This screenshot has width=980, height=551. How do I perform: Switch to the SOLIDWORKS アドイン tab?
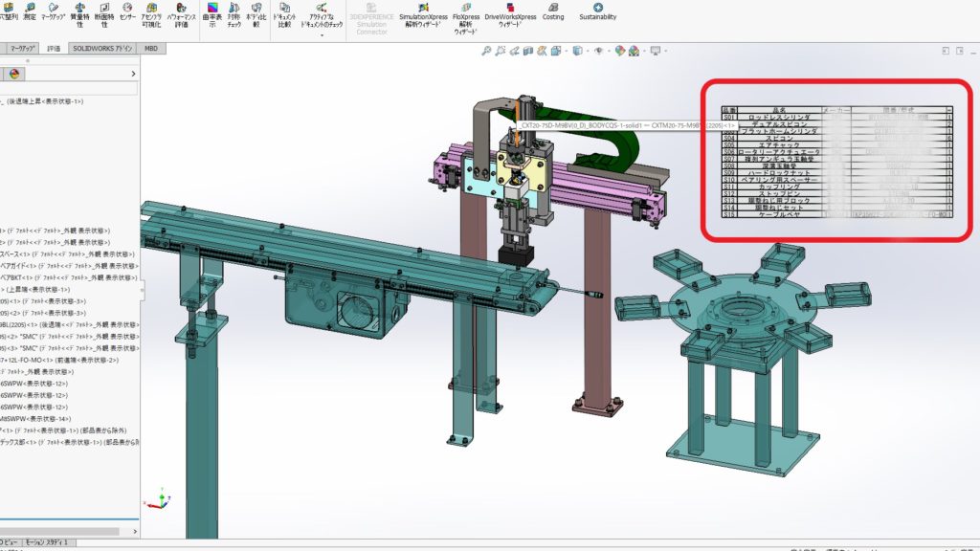click(x=102, y=48)
